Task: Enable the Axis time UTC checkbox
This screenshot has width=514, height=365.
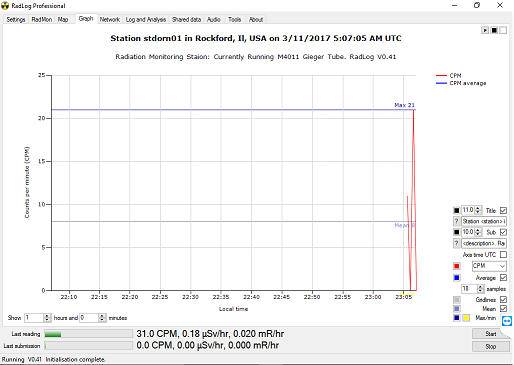Action: click(x=503, y=255)
